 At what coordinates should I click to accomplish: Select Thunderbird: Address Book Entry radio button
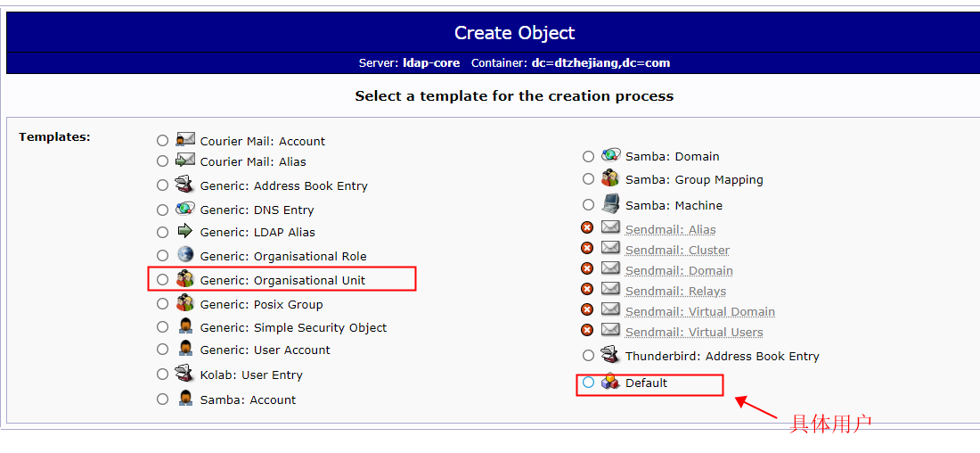pos(588,356)
